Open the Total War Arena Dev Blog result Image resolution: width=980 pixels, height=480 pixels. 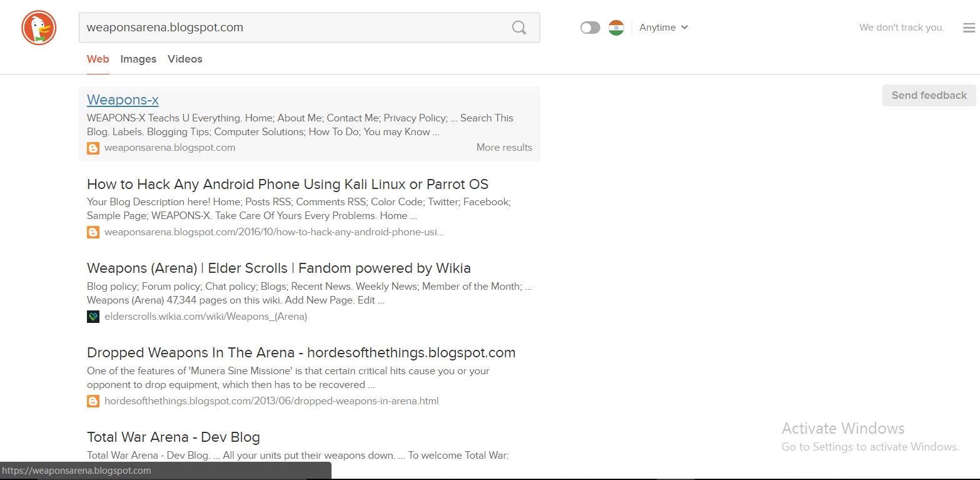173,437
